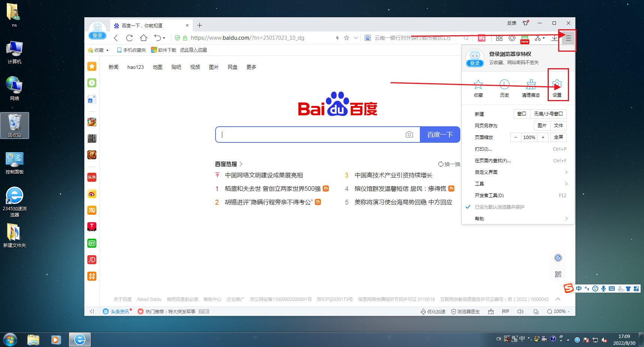Open the skin/shirt icon in the title bar

pyautogui.click(x=526, y=23)
